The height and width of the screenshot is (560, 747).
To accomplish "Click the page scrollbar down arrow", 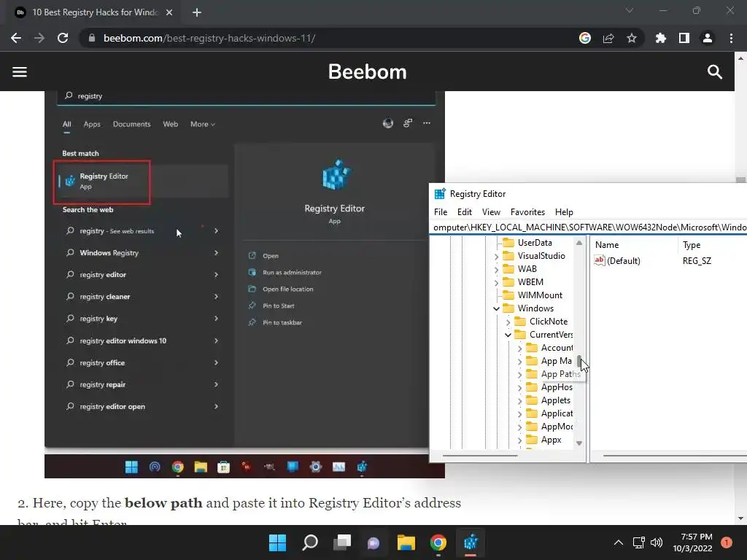I will [740, 518].
